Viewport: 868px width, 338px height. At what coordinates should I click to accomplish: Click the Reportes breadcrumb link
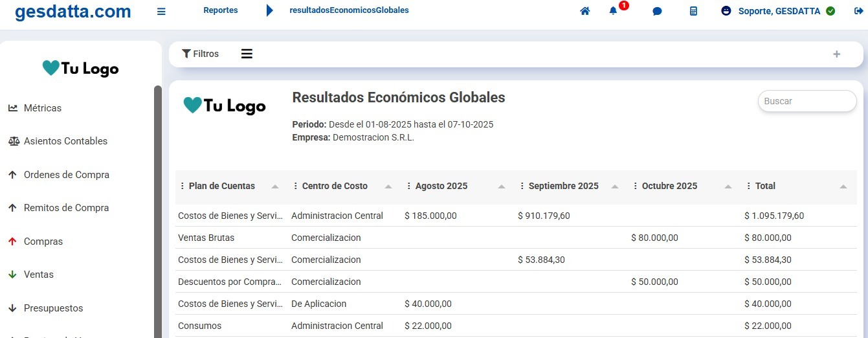220,10
